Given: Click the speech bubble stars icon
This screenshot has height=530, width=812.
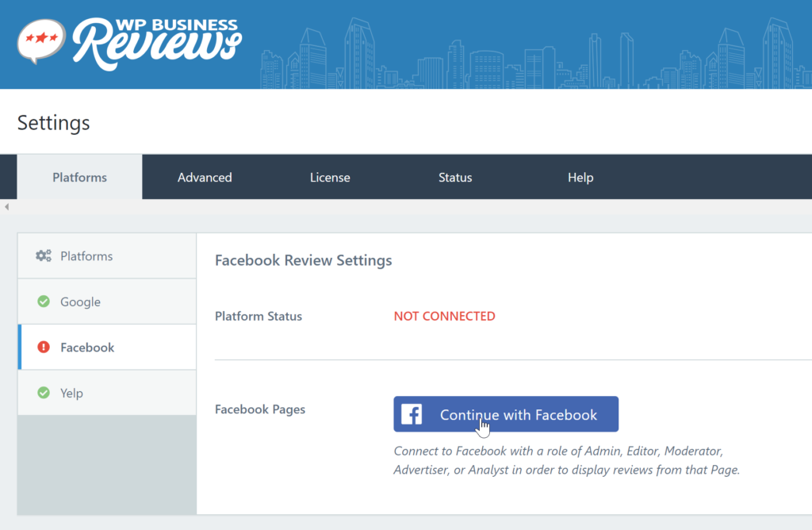Looking at the screenshot, I should [x=41, y=40].
